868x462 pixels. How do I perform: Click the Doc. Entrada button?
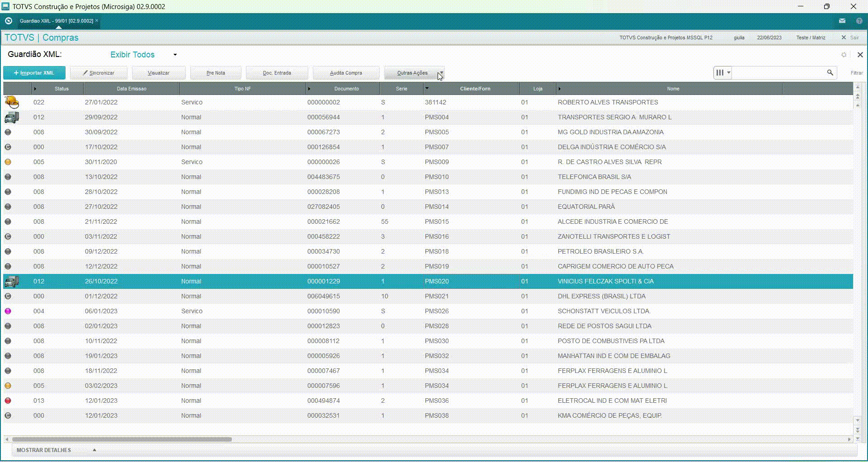click(x=277, y=73)
